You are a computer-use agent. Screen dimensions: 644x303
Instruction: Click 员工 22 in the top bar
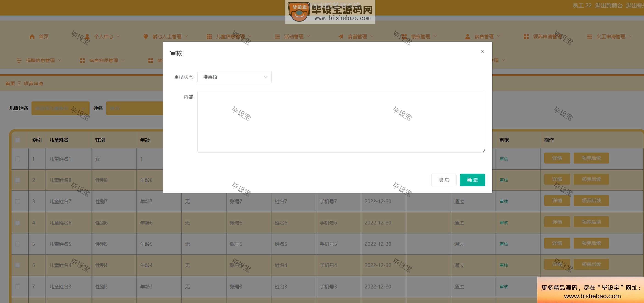click(582, 6)
